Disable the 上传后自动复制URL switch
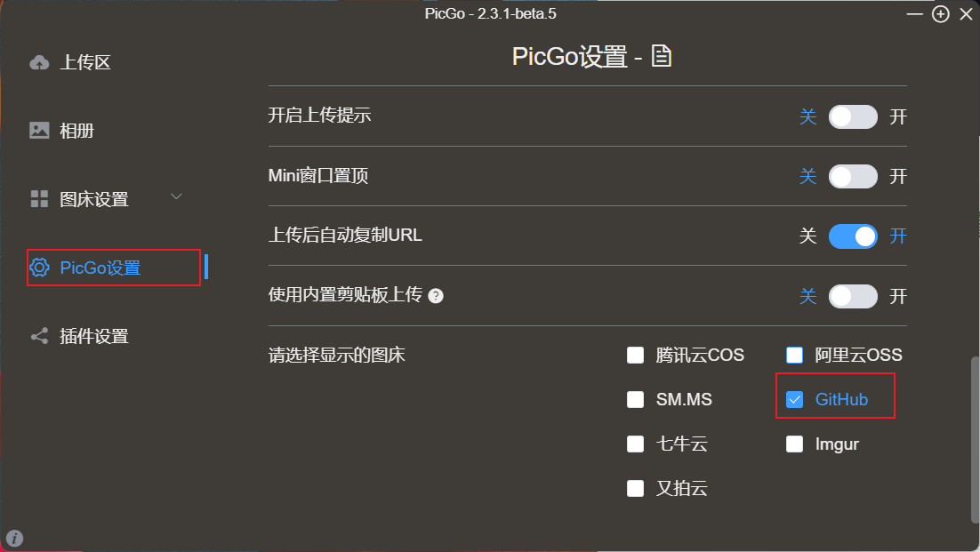The height and width of the screenshot is (552, 980). tap(853, 236)
